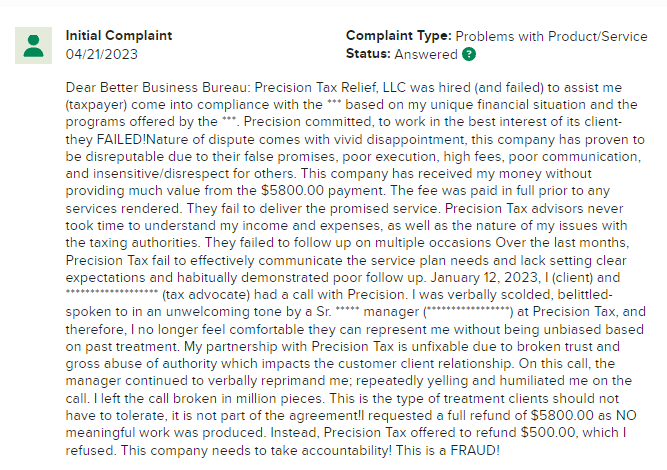Click the redacted manager name in parentheses
Image resolution: width=667 pixels, height=470 pixels.
468,311
